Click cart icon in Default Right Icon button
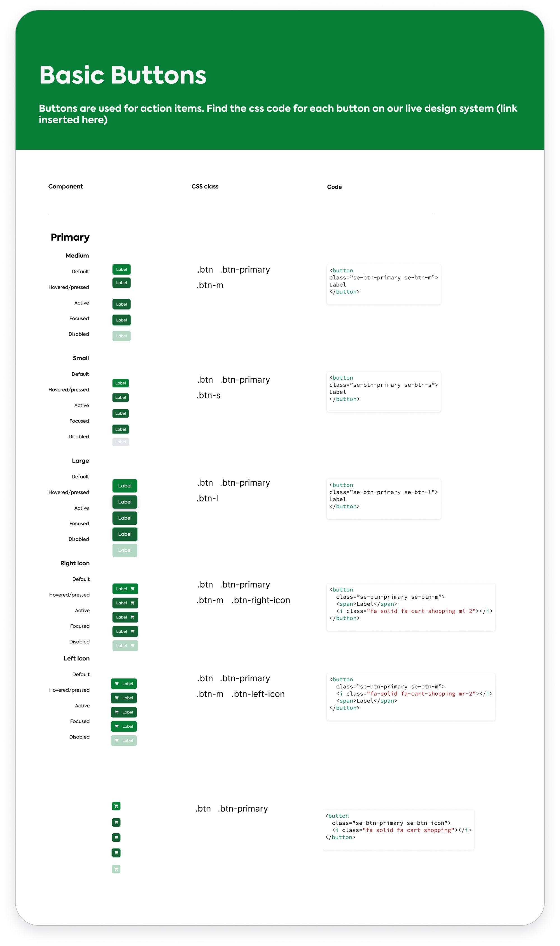This screenshot has width=560, height=946. (x=132, y=589)
